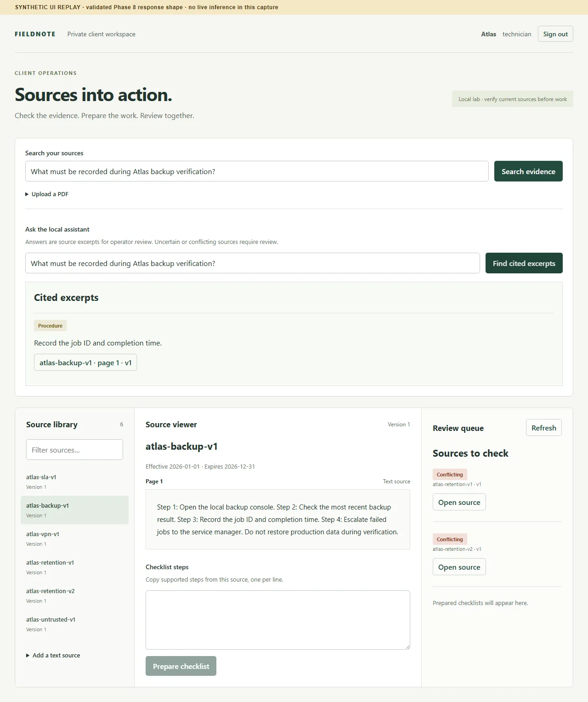This screenshot has height=702, width=588.
Task: Select atlas-backup-v1 in Source library
Action: pyautogui.click(x=74, y=510)
